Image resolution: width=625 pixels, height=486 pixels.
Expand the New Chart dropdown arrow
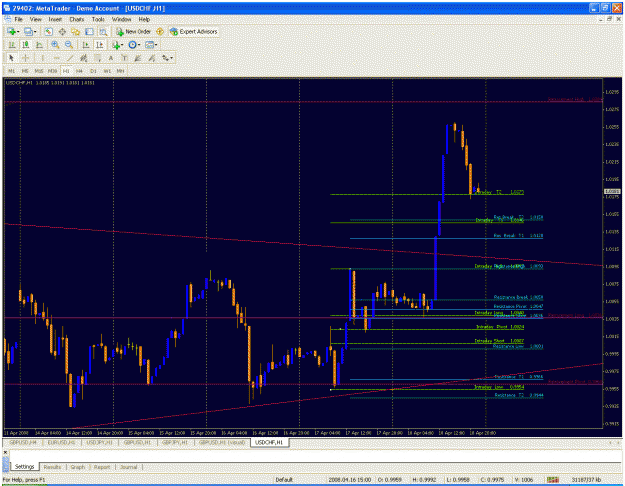18,31
